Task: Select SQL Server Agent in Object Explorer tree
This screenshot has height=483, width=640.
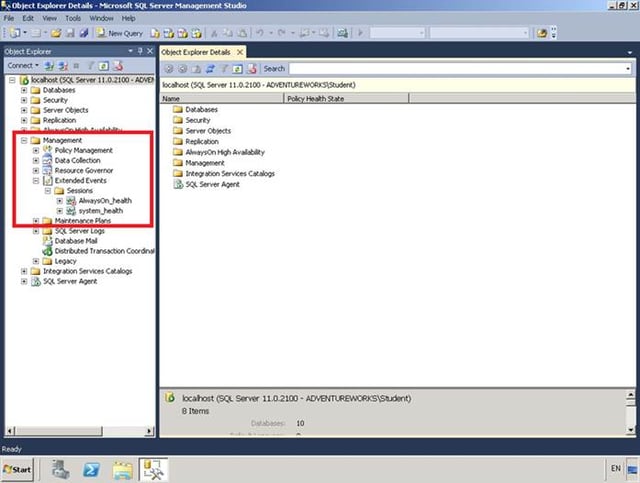Action: click(x=70, y=281)
